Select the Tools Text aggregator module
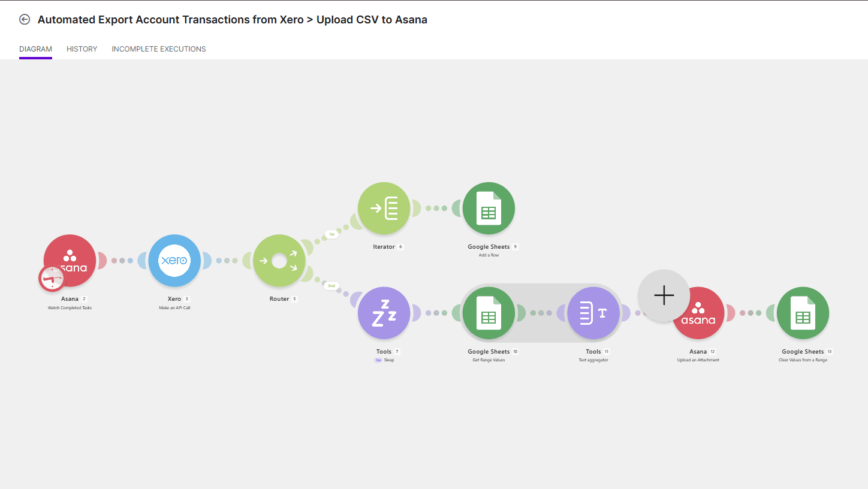This screenshot has width=868, height=489. coord(593,313)
